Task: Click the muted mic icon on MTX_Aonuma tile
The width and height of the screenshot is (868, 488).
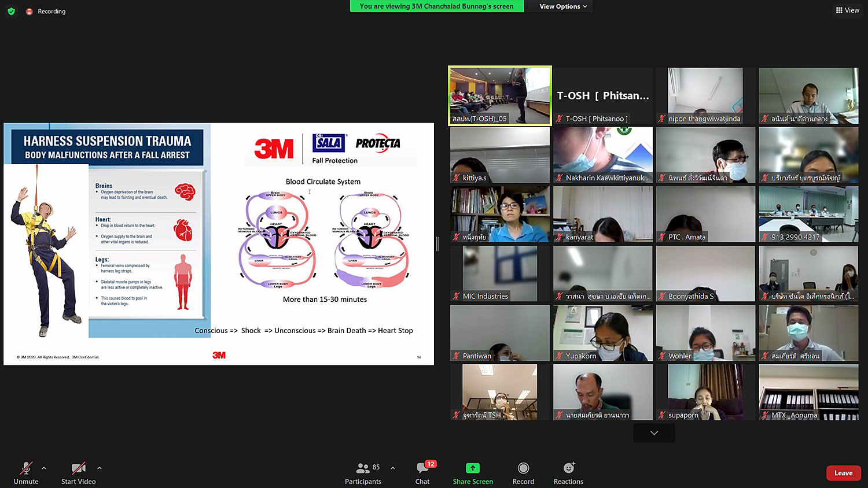Action: 765,415
